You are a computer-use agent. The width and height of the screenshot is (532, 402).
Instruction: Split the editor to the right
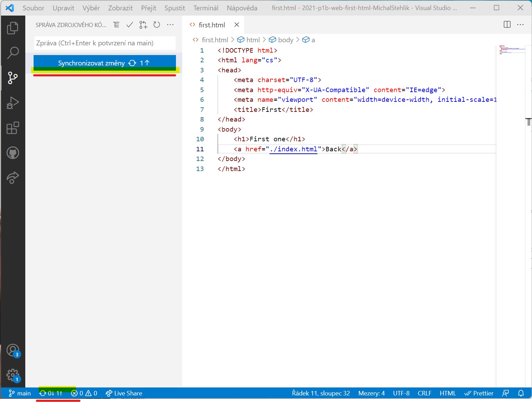click(507, 25)
